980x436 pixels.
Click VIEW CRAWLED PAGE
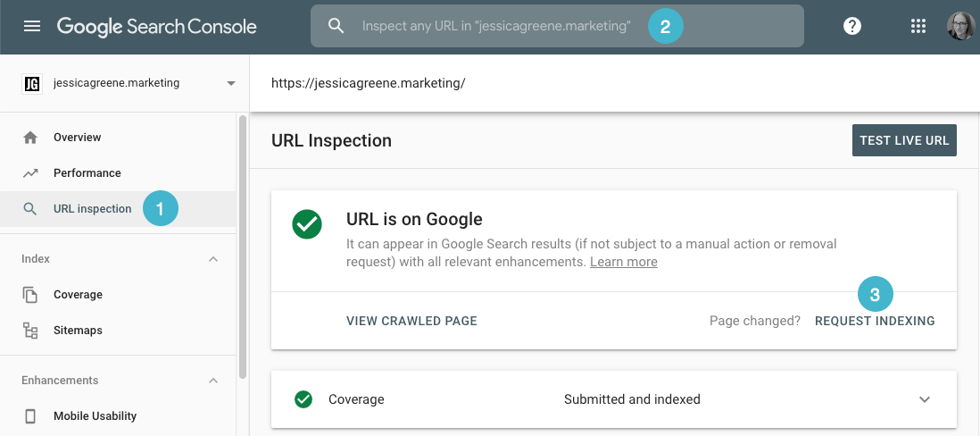pos(411,321)
